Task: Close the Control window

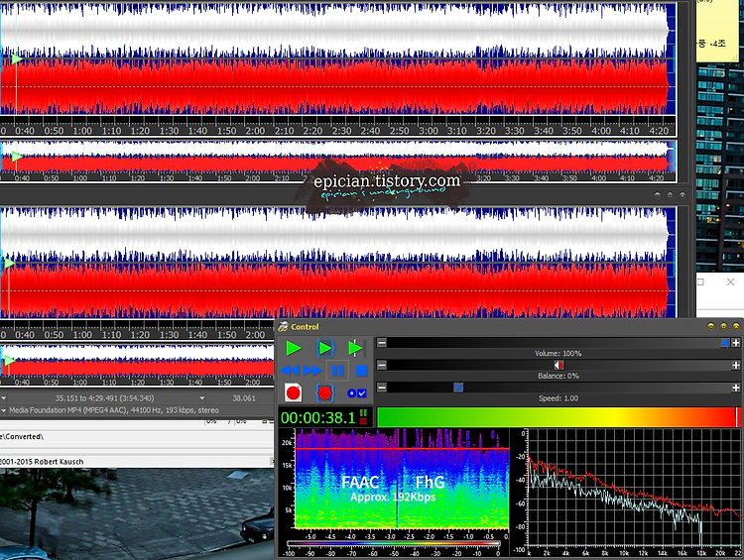Action: (x=736, y=326)
